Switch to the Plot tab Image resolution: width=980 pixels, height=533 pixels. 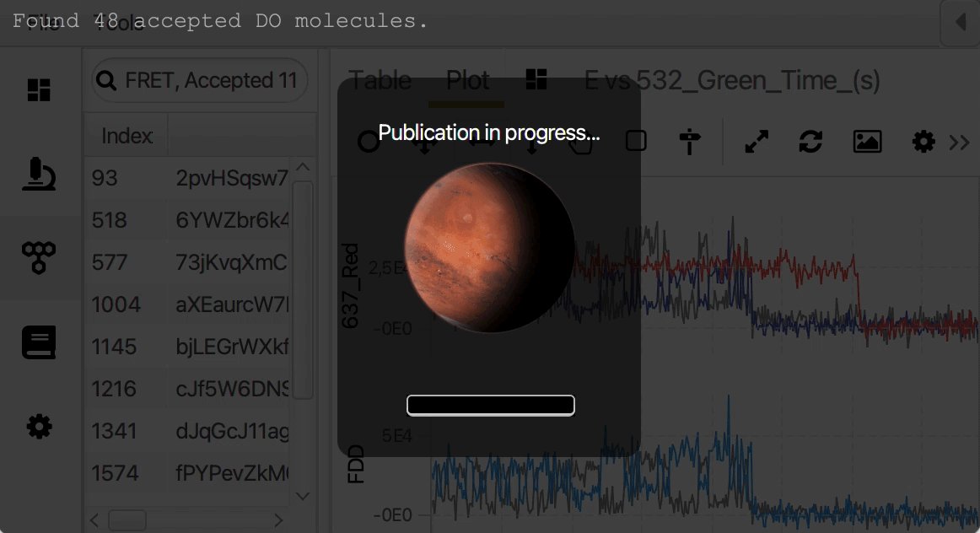click(x=467, y=81)
